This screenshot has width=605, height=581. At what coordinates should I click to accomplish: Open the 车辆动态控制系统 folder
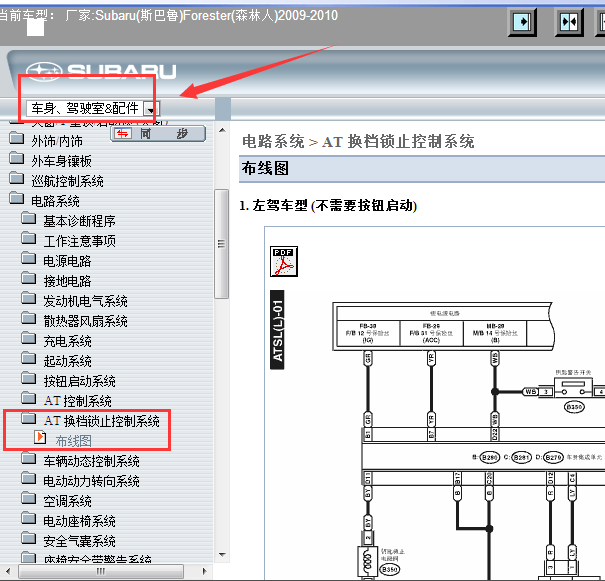pyautogui.click(x=91, y=461)
